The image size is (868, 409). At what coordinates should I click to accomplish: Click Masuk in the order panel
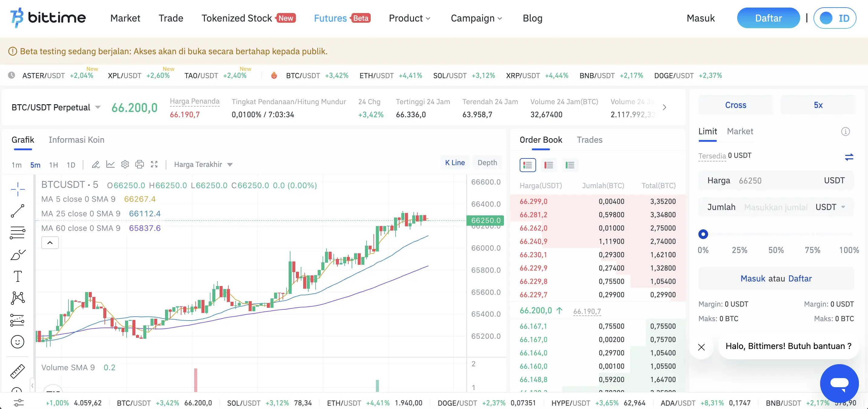coord(753,278)
